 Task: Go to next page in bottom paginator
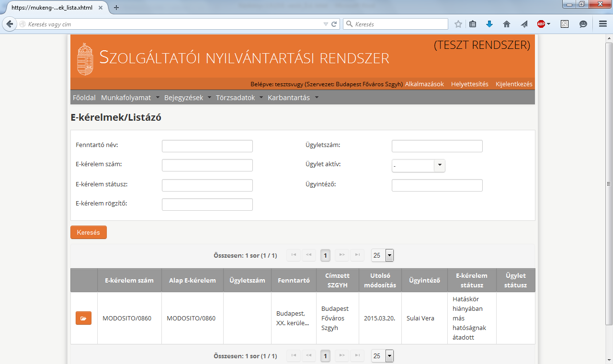tap(342, 356)
